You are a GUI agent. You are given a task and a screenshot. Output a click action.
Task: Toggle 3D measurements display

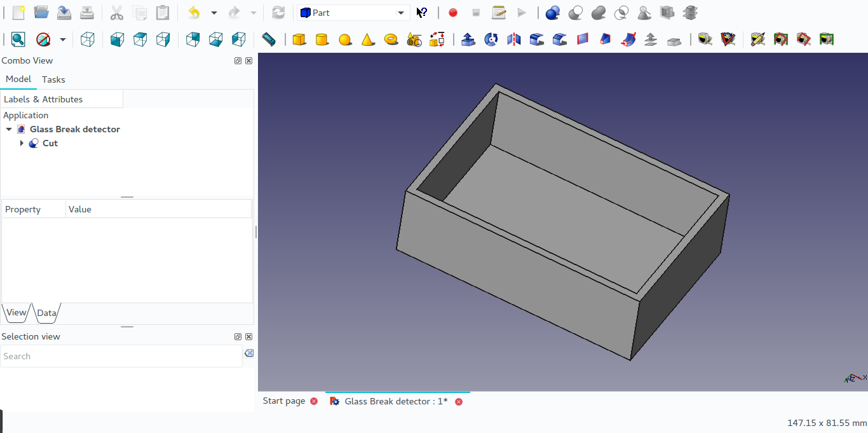(x=803, y=39)
